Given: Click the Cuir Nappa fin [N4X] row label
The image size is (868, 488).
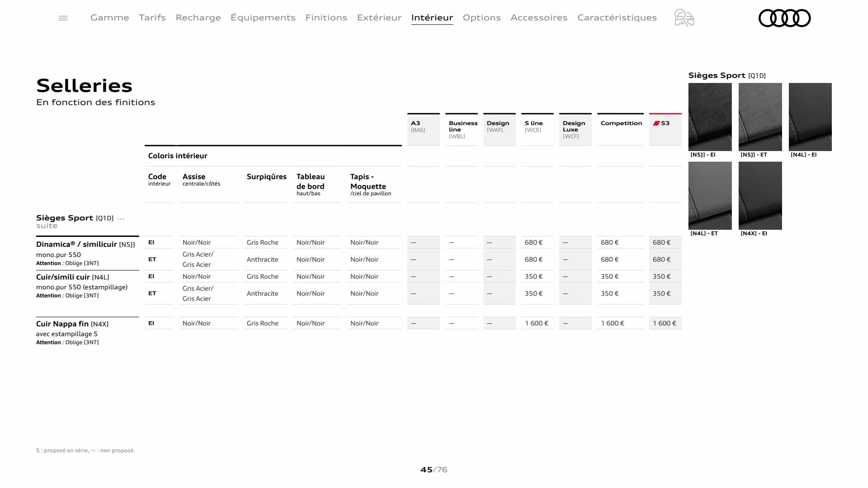Looking at the screenshot, I should [72, 324].
